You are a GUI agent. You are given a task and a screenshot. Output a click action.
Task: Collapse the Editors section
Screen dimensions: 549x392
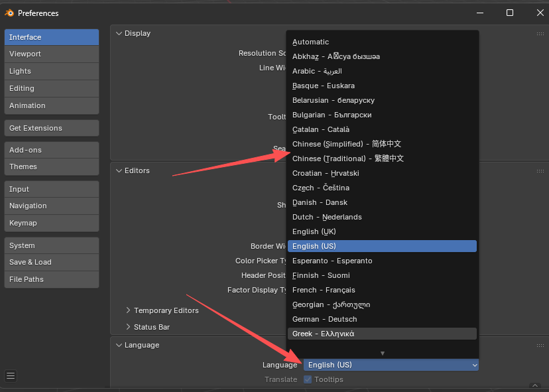point(119,170)
